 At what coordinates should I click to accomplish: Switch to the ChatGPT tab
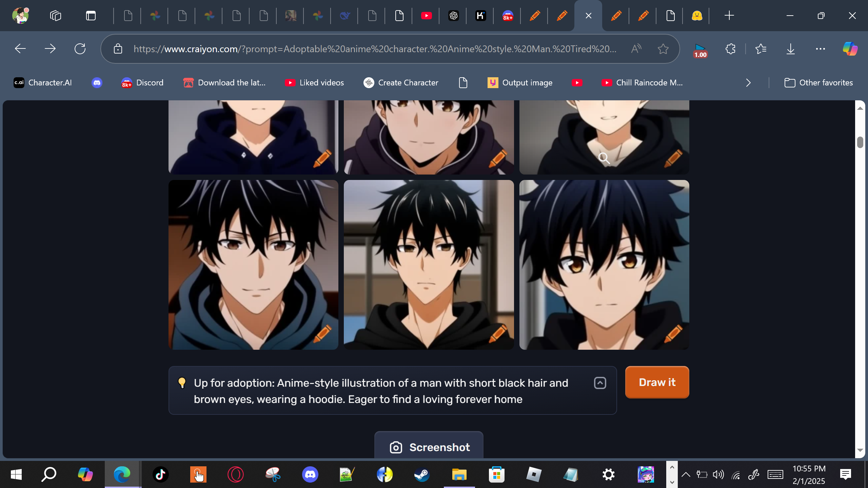pos(453,16)
